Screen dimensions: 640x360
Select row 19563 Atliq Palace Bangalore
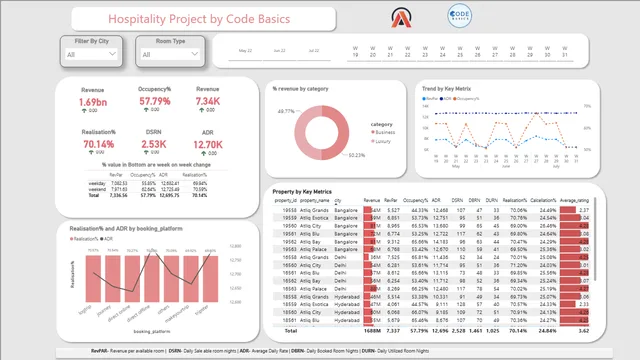(431, 249)
